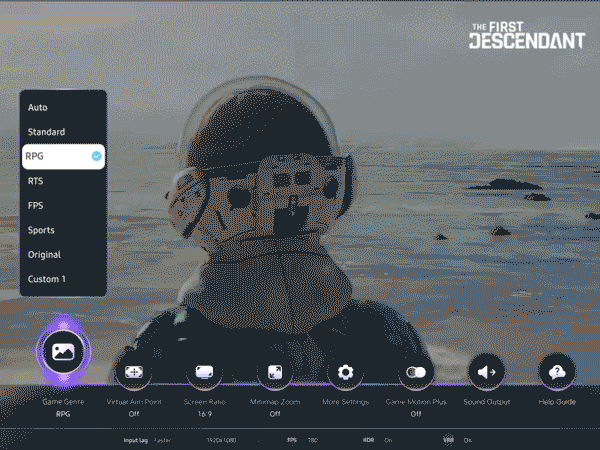Select the Sports genre option
600x450 pixels.
click(x=63, y=230)
